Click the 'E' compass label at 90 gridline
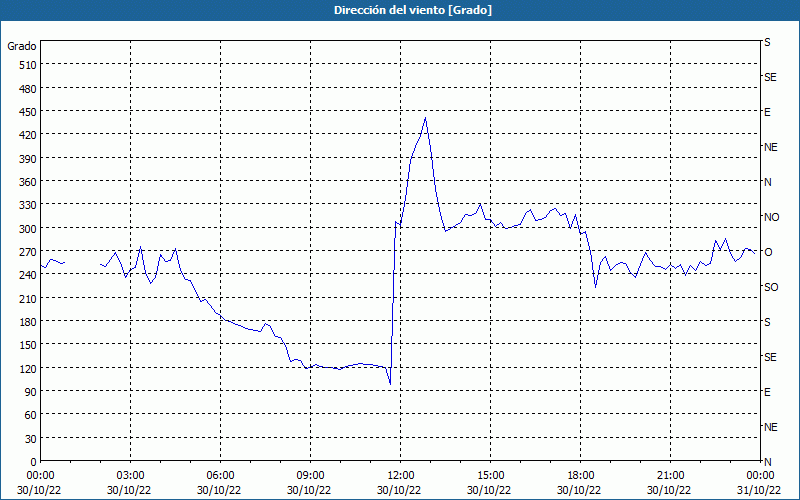The image size is (800, 500). click(767, 392)
